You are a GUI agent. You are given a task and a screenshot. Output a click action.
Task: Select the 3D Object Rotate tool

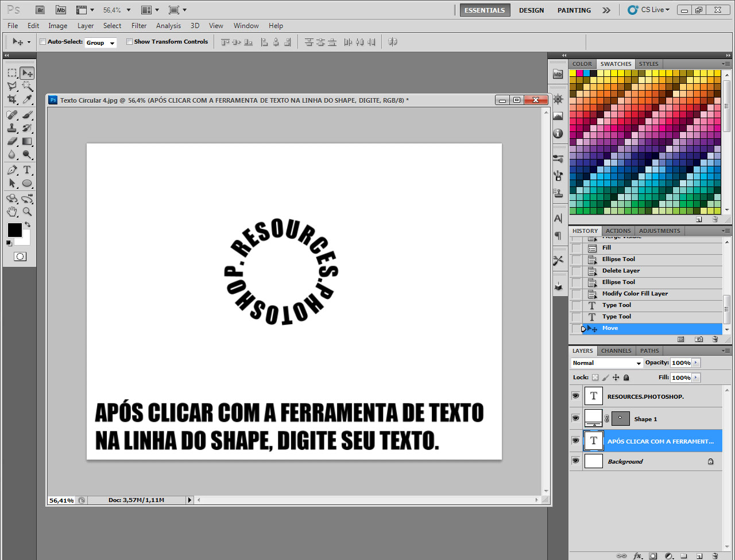pyautogui.click(x=12, y=199)
